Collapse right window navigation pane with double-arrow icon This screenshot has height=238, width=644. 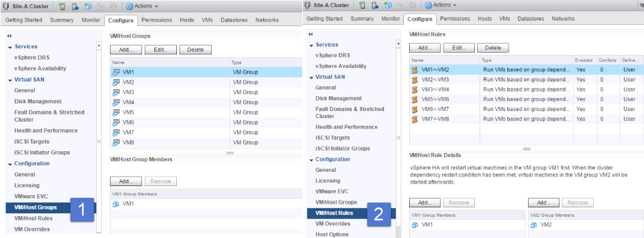click(310, 34)
